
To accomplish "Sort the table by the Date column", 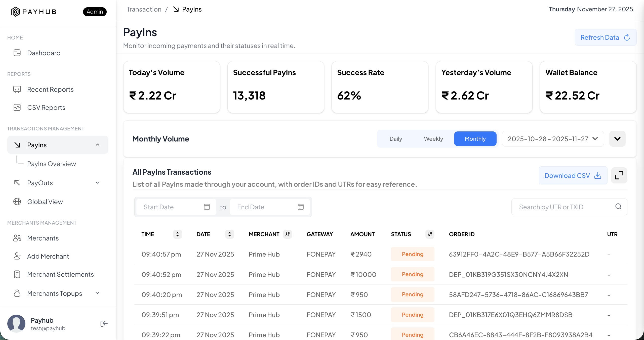I will tap(229, 234).
